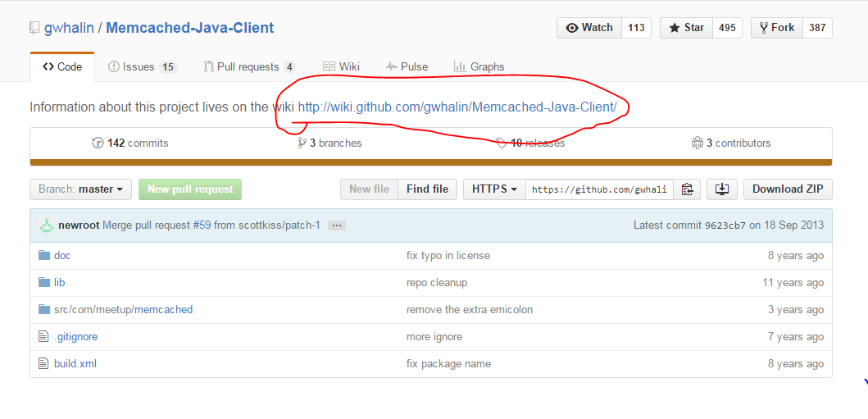Open the "fix typo in license" commit message
Screen dimensions: 868x419
point(448,256)
